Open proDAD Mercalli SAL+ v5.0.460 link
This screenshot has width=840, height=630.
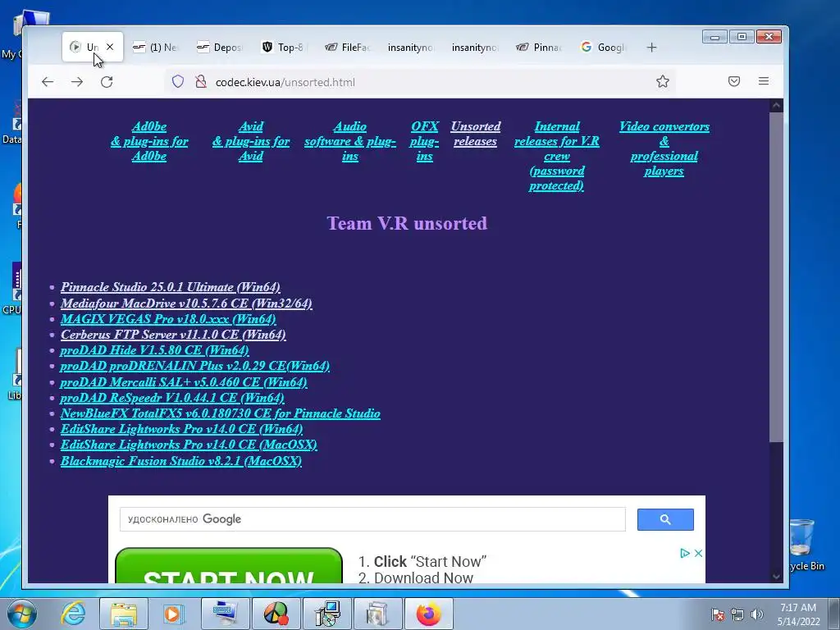coord(183,382)
